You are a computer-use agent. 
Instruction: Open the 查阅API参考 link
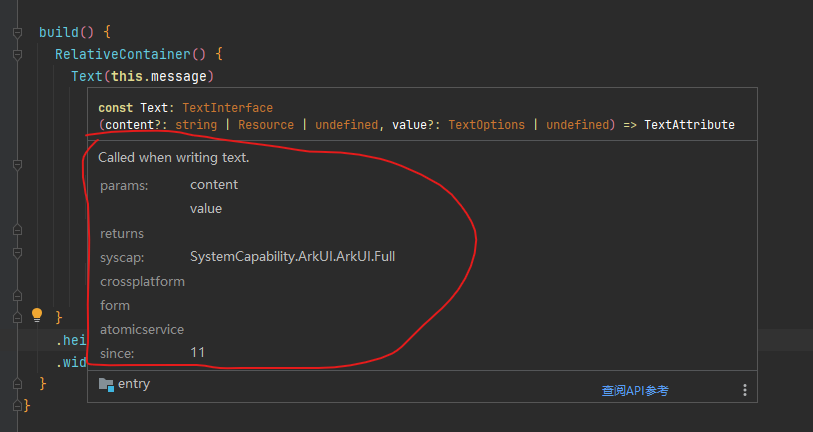(634, 391)
